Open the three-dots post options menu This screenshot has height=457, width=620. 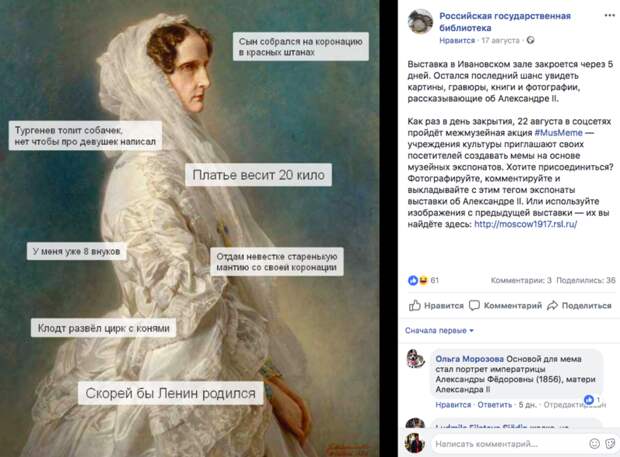pyautogui.click(x=609, y=15)
